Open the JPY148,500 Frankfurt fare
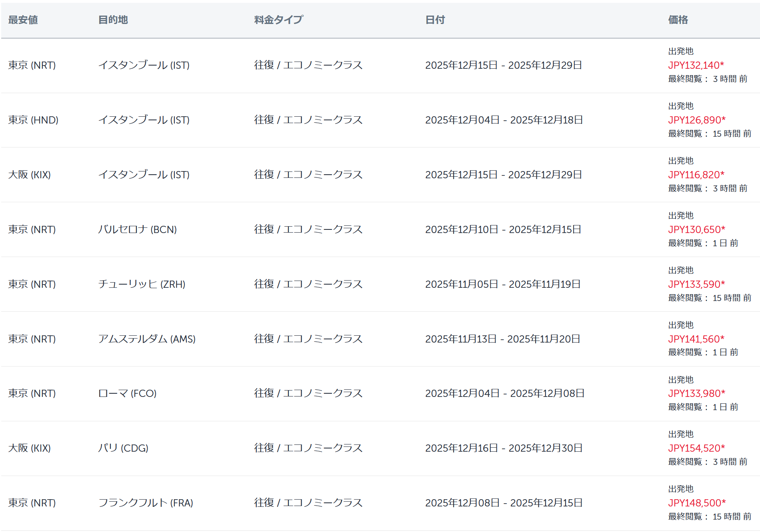760x532 pixels. (697, 503)
